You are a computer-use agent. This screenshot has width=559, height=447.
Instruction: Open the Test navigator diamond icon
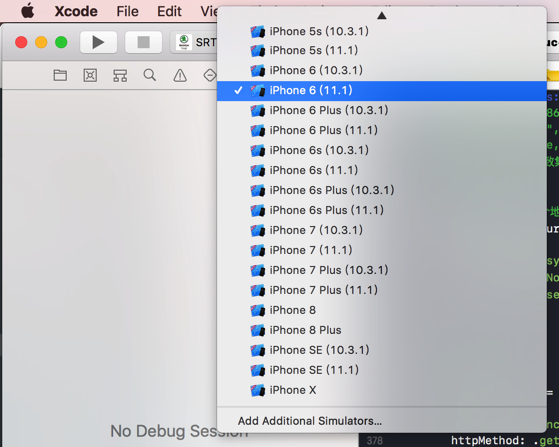point(210,75)
